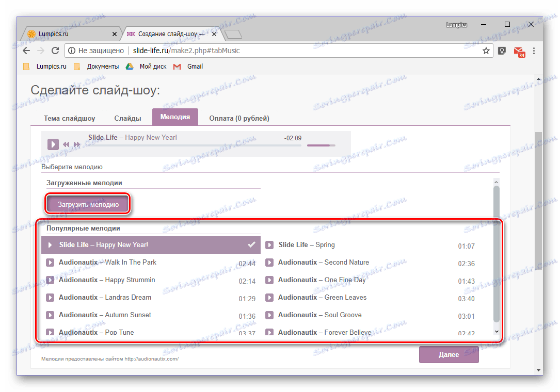
Task: Skip to next track in player
Action: pyautogui.click(x=77, y=144)
